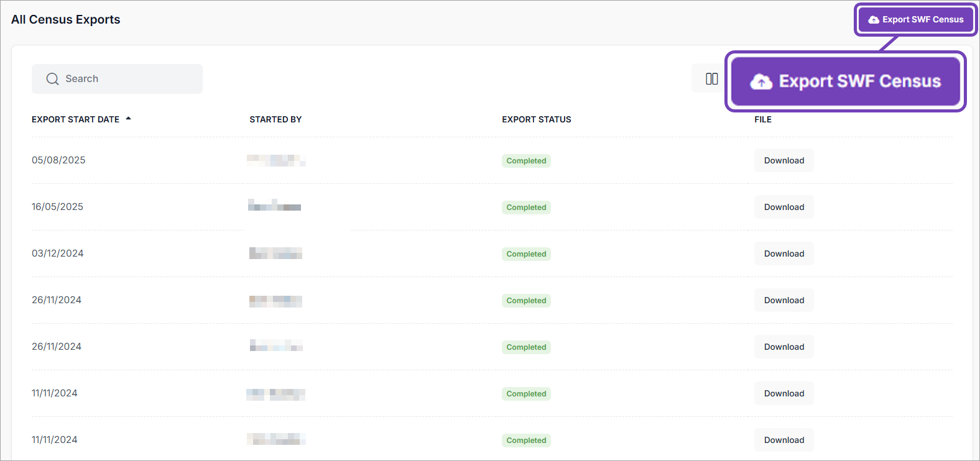The width and height of the screenshot is (980, 461).
Task: Click the Completed badge for the 05/08/2025 export
Action: tap(526, 161)
